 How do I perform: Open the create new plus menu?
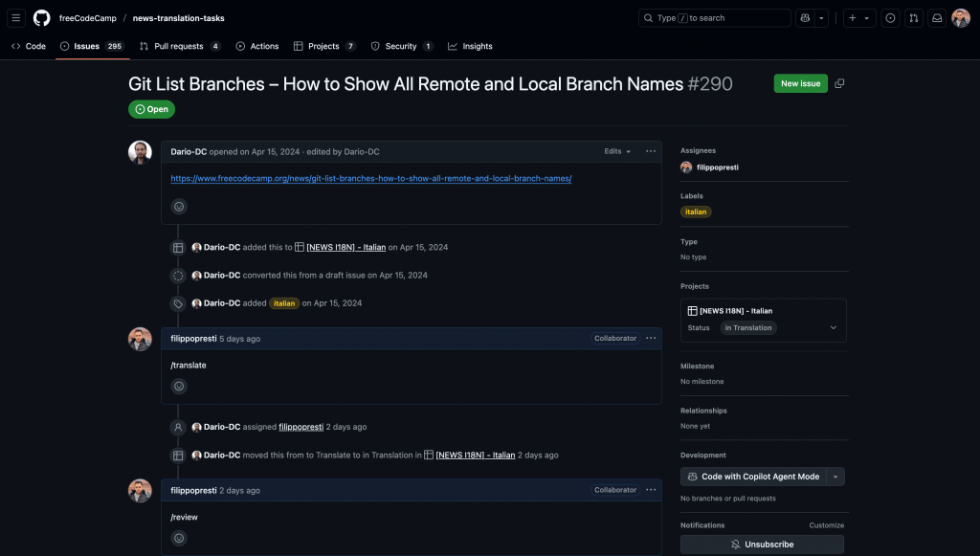[x=858, y=18]
